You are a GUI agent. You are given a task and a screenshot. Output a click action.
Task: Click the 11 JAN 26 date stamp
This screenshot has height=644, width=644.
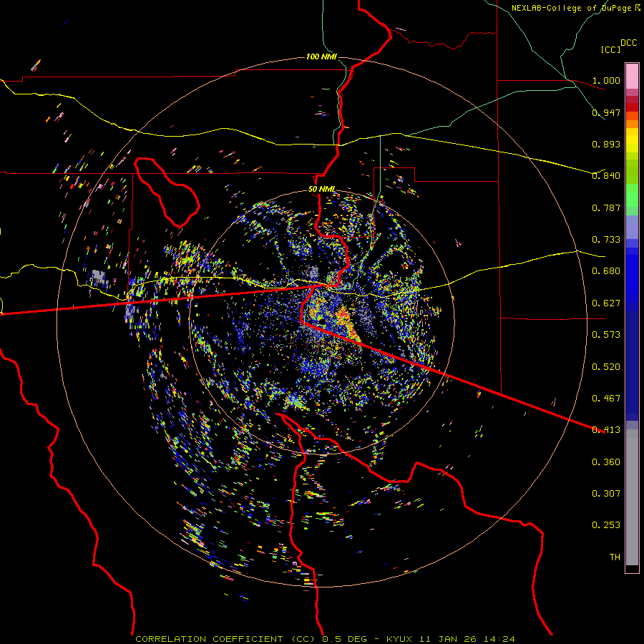[447, 639]
